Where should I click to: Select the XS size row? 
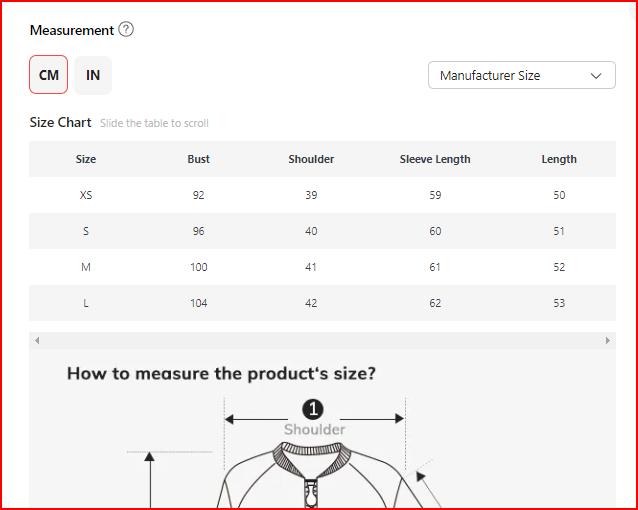(86, 195)
